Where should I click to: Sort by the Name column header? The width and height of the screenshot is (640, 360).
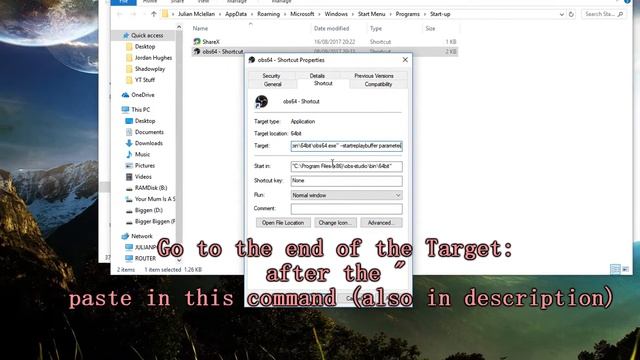(200, 29)
